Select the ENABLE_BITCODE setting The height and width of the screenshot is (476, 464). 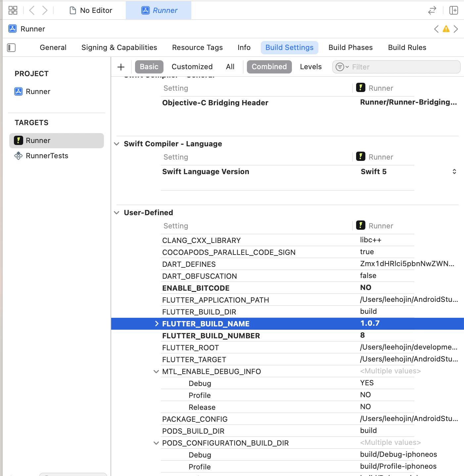pos(196,288)
